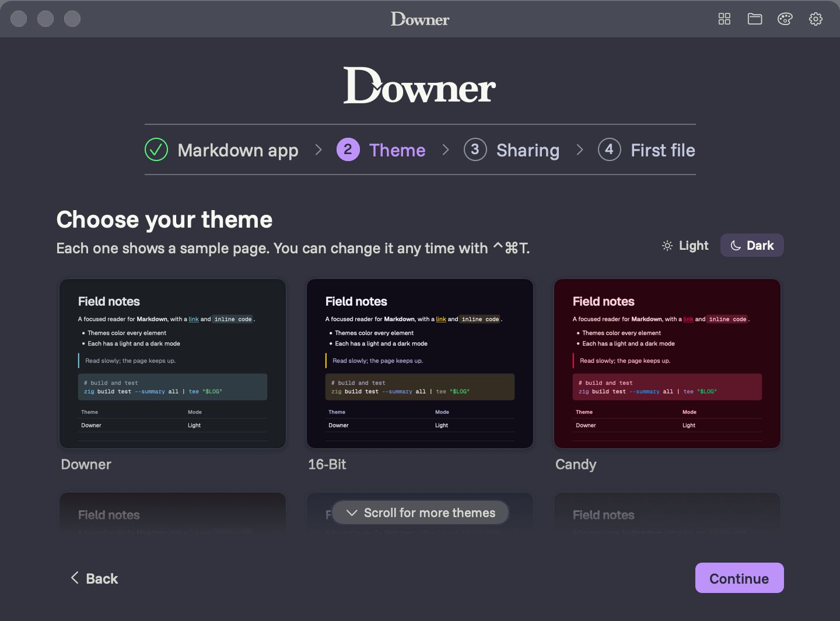
Task: Open the grid view icon in title bar
Action: [724, 19]
